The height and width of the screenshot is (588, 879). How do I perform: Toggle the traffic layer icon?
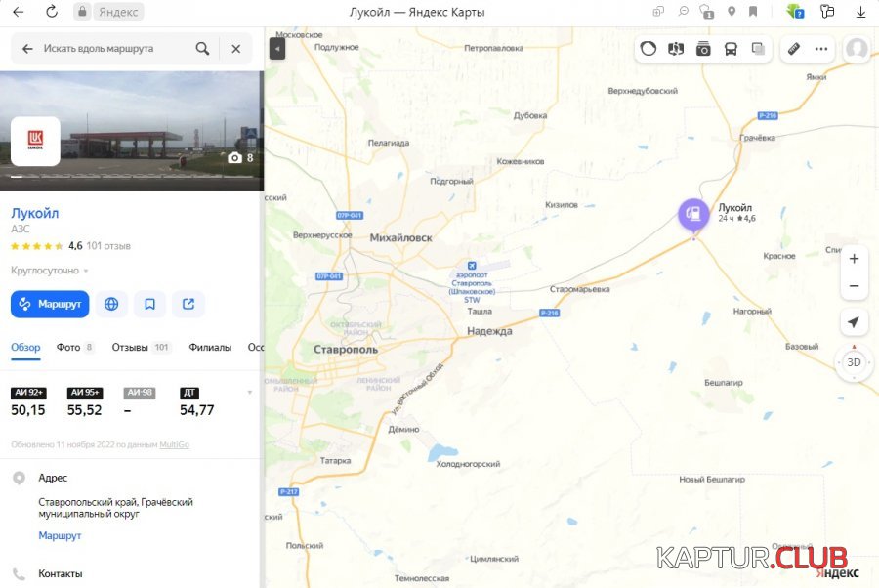pos(649,49)
